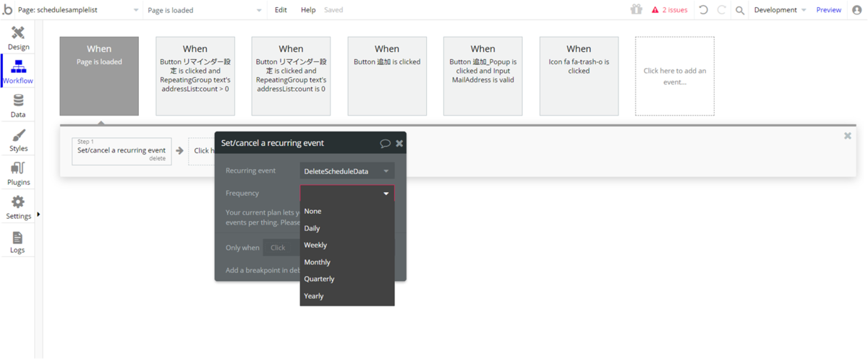Image resolution: width=868 pixels, height=359 pixels.
Task: Open the Page: schedulesamplelist dropdown
Action: tap(78, 10)
